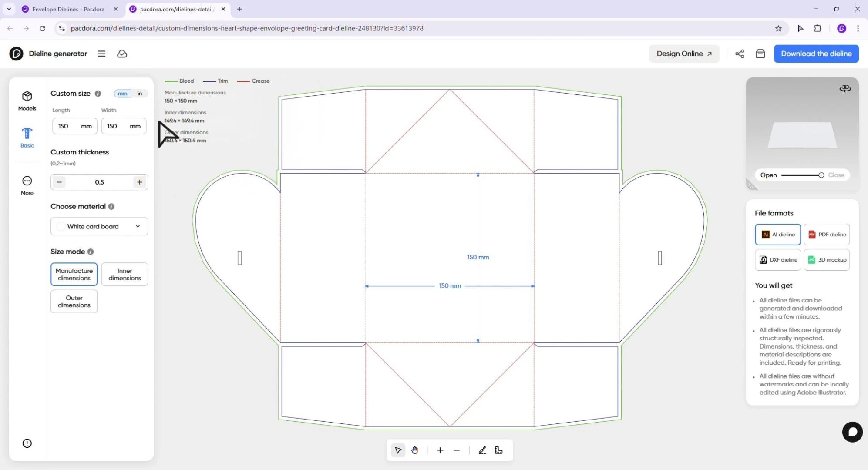Open the browser extensions icon

click(x=818, y=28)
